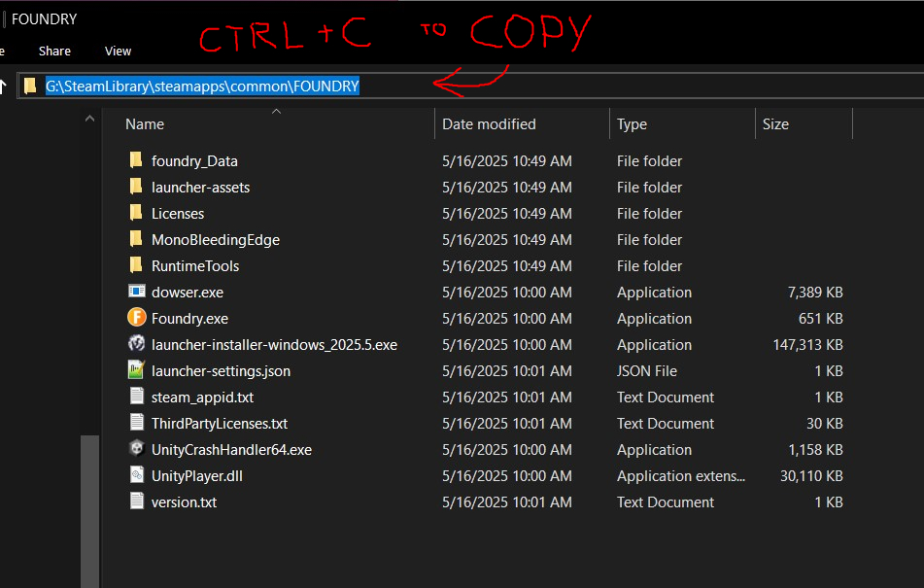
Task: Select the file name steam_appid.txt
Action: (202, 398)
